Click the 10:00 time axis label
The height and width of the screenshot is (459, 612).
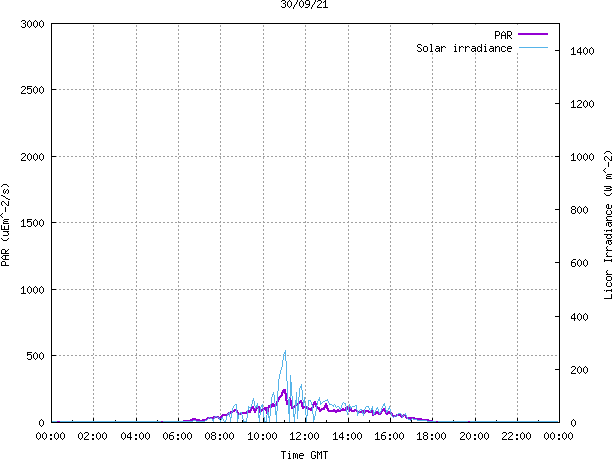click(x=262, y=436)
